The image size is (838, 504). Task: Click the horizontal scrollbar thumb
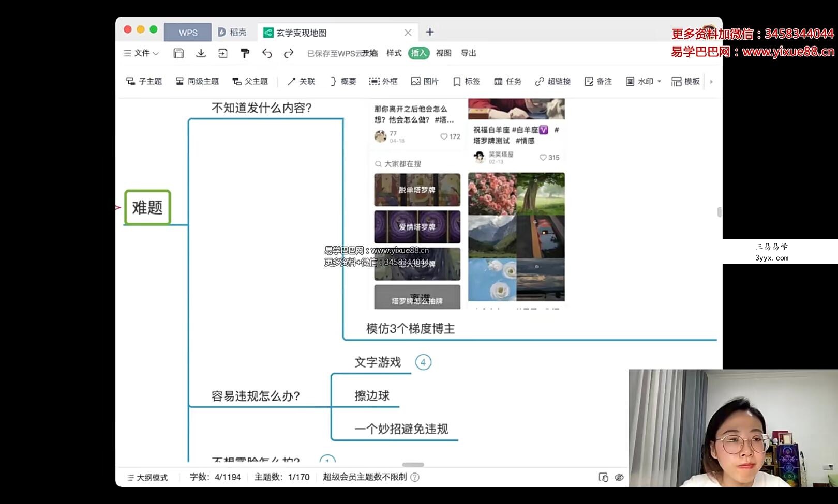tap(413, 465)
